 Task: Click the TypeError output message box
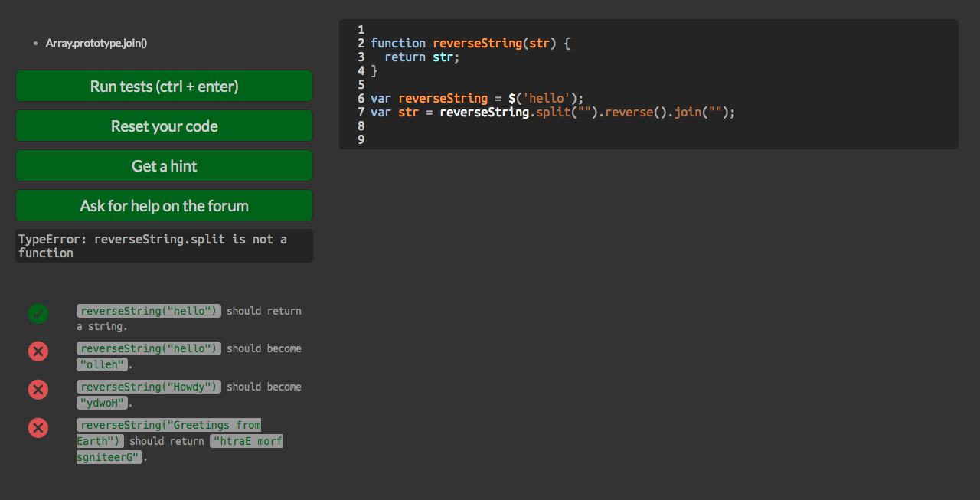tap(164, 246)
